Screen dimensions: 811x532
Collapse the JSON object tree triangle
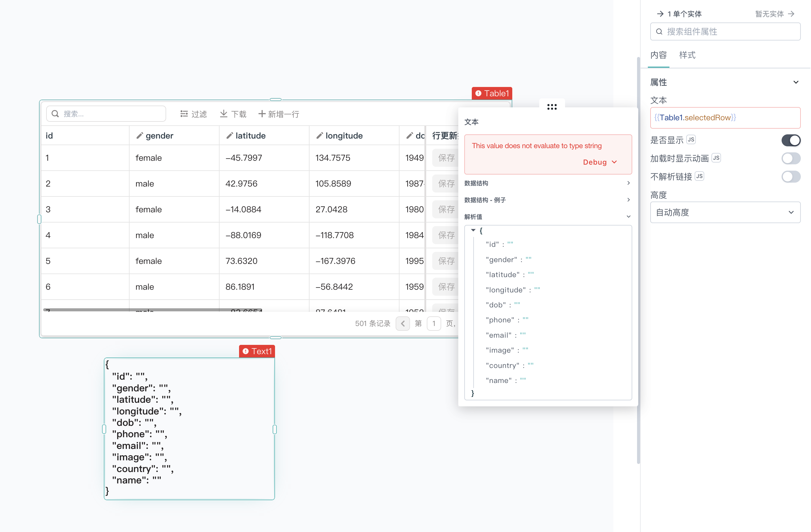(473, 230)
